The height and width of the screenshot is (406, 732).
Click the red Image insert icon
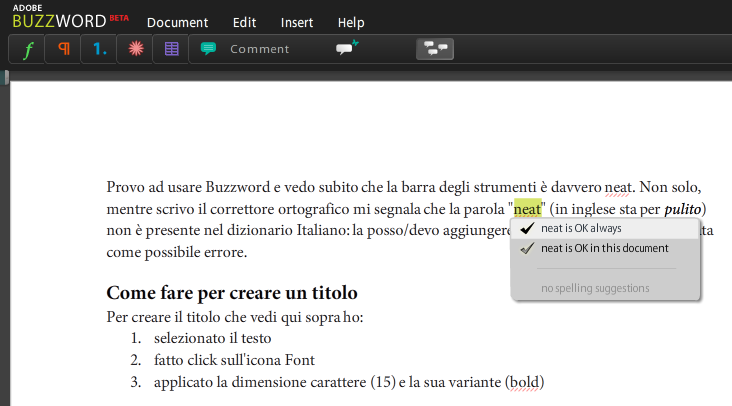135,49
